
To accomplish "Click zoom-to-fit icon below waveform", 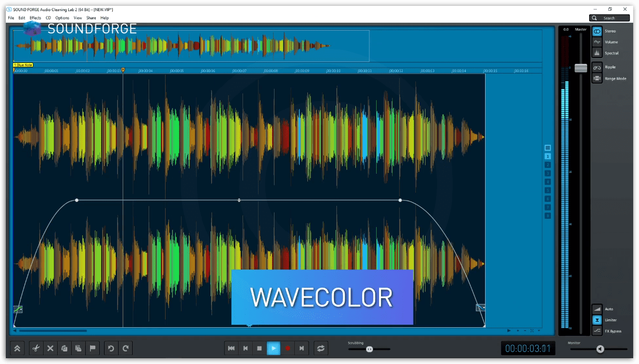I will 532,331.
